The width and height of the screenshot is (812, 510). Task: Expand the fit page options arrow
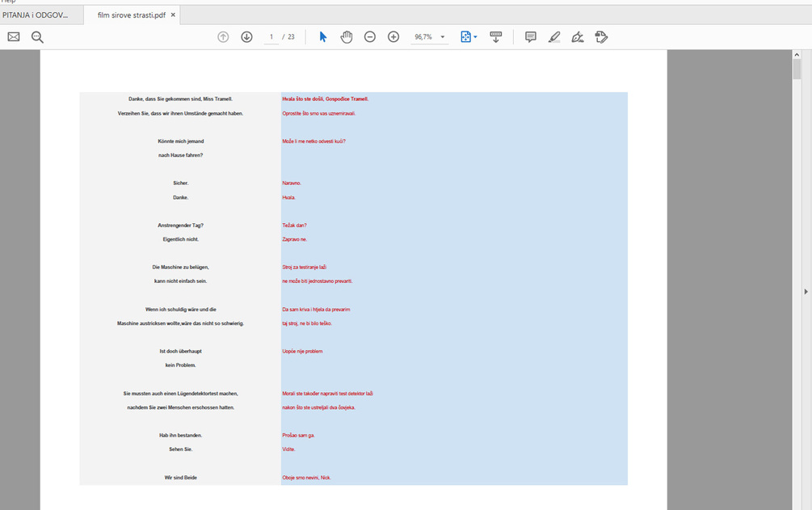475,37
